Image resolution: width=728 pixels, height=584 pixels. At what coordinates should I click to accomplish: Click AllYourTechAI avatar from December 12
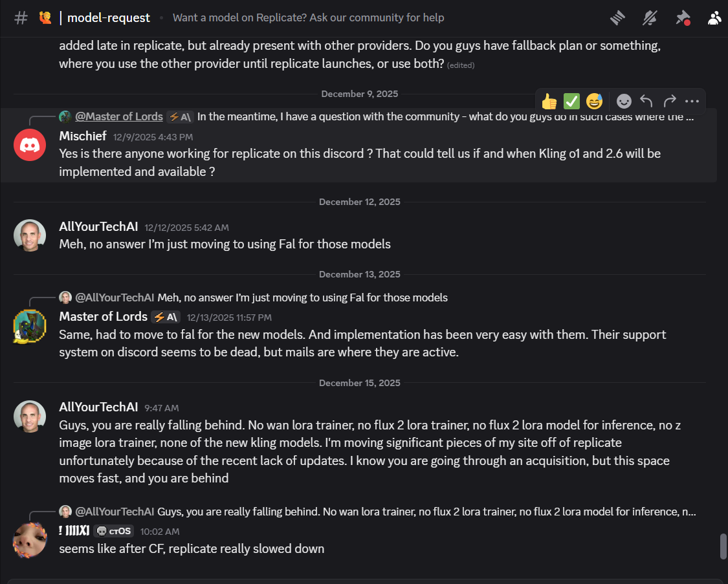tap(30, 235)
